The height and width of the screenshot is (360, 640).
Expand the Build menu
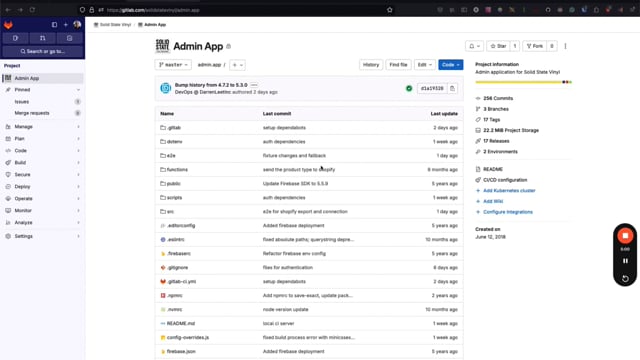(42, 162)
